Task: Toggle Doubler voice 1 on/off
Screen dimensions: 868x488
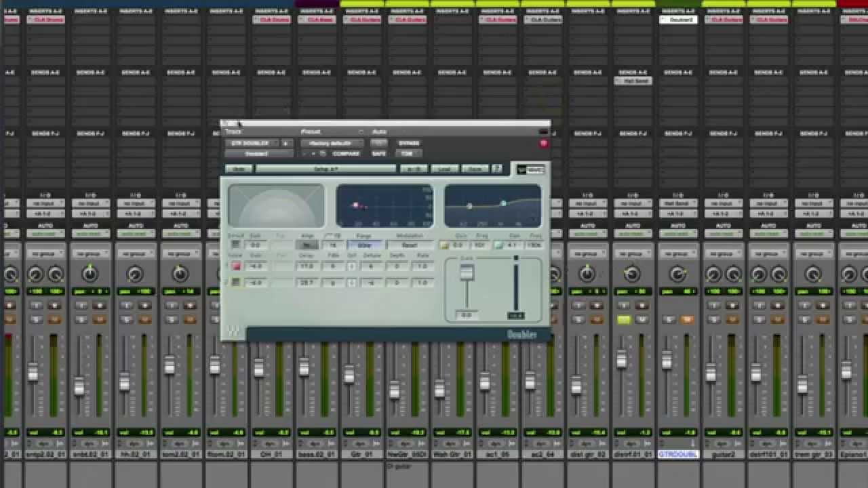Action: pyautogui.click(x=236, y=266)
